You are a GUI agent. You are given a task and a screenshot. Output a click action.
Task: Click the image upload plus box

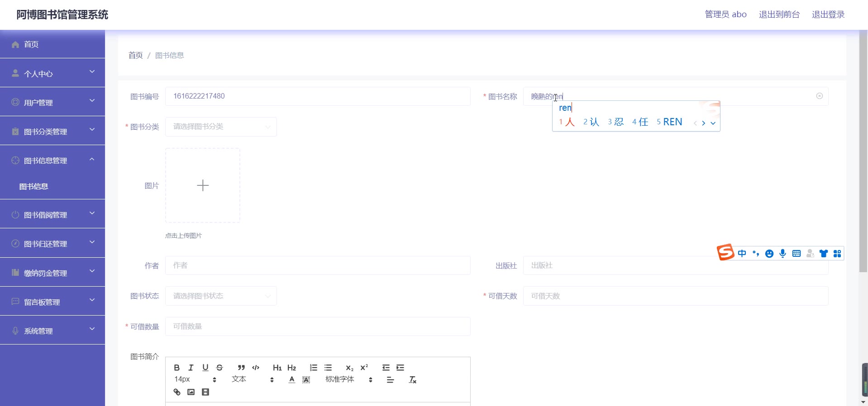tap(203, 185)
